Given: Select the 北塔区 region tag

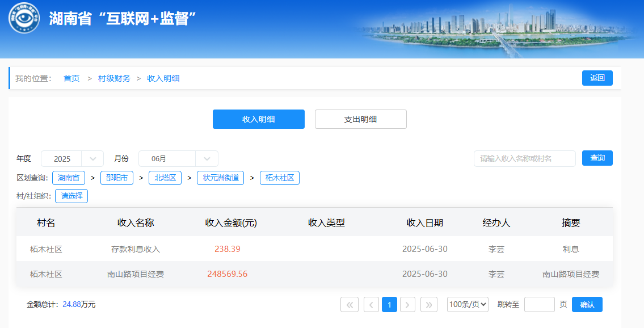Looking at the screenshot, I should 165,178.
